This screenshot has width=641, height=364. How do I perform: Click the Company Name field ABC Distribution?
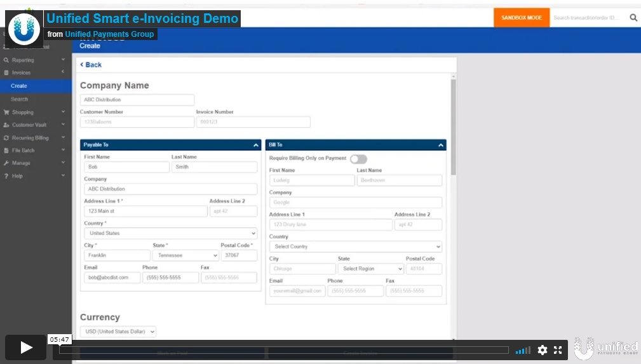137,100
